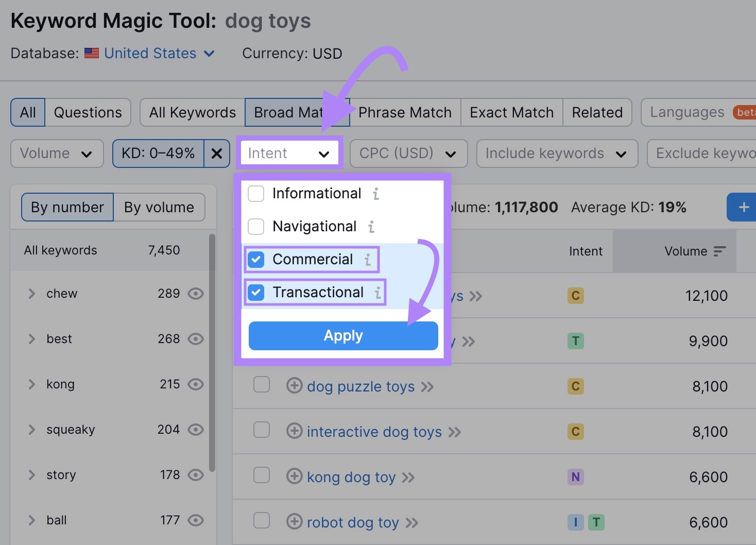Click the Apply button
Viewport: 756px width, 545px height.
pos(342,335)
